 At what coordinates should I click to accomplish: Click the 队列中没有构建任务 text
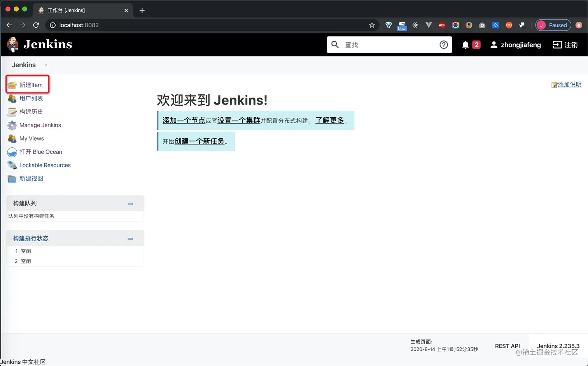coord(31,216)
